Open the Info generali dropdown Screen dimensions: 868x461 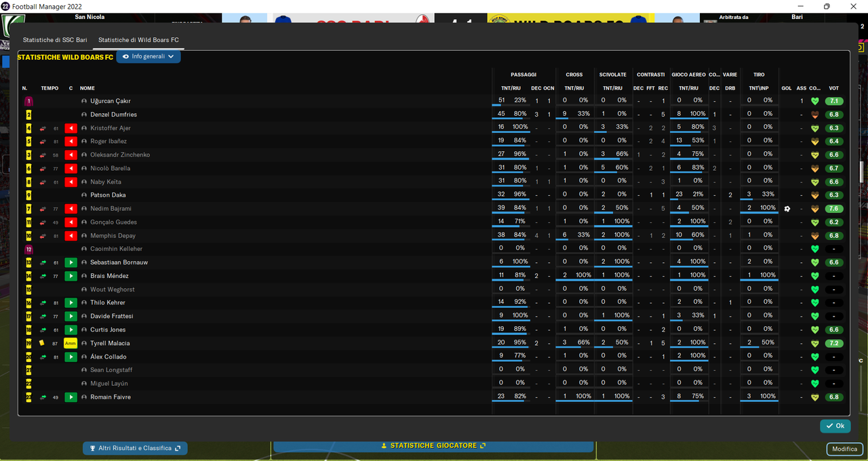(x=149, y=57)
